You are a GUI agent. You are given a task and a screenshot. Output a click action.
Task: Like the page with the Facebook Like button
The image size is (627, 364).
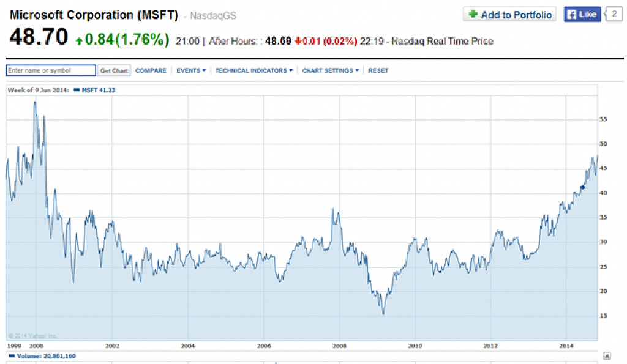point(582,15)
